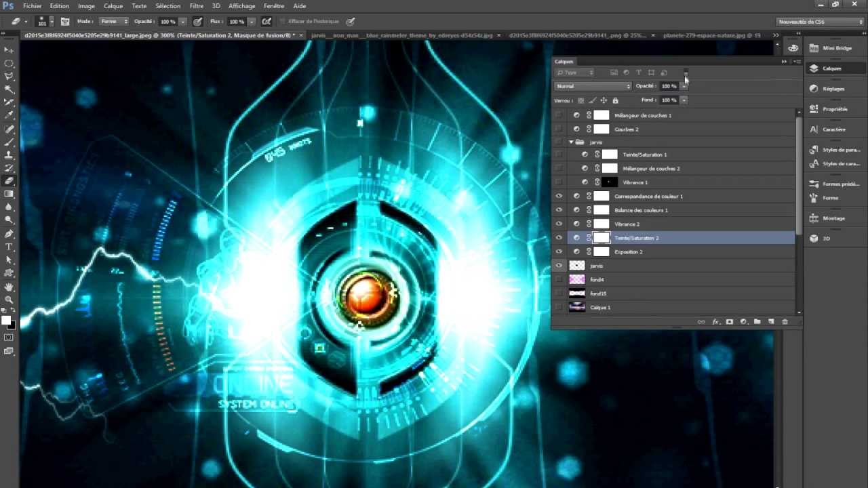This screenshot has width=868, height=488.
Task: Open the Filtre menu
Action: 197,6
